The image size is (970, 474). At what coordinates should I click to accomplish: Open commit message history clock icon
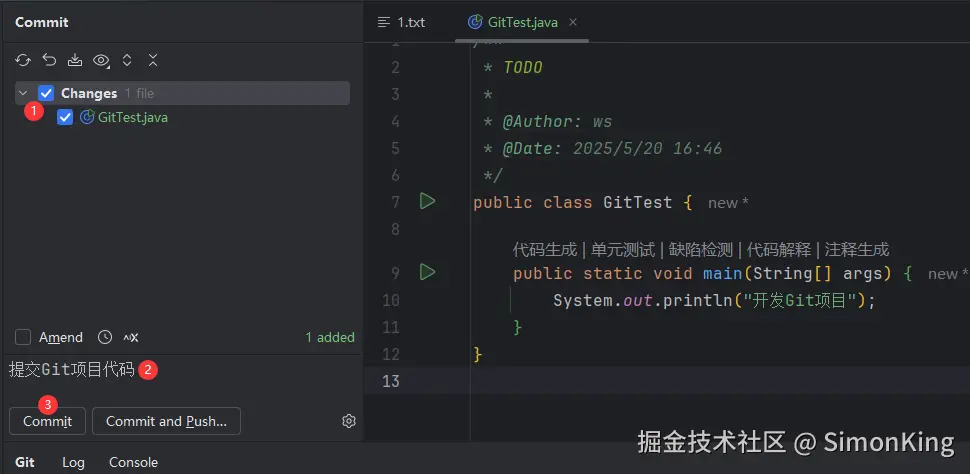pyautogui.click(x=105, y=337)
